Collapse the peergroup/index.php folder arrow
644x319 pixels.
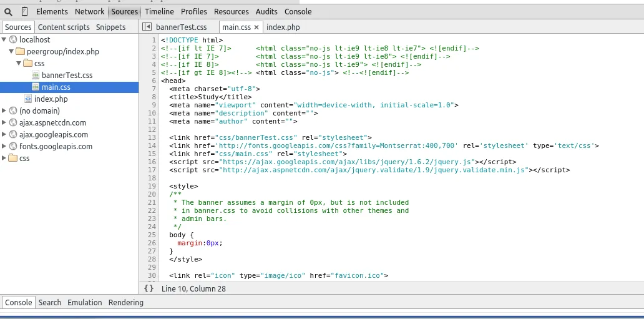[x=11, y=51]
